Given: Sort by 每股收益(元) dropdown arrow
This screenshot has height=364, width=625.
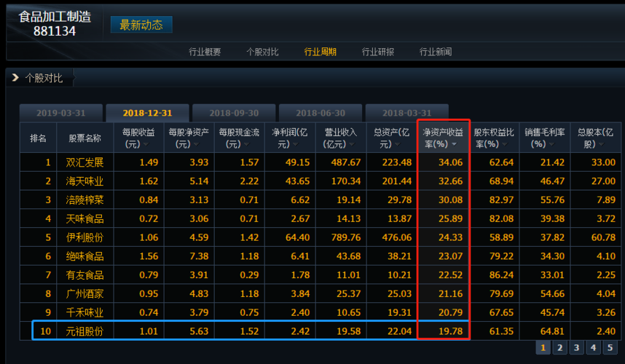Looking at the screenshot, I should pyautogui.click(x=146, y=144).
